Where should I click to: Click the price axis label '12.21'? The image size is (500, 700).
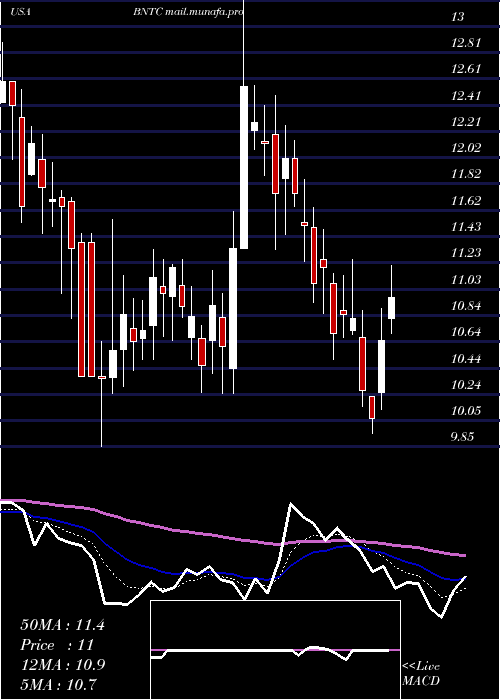(x=466, y=121)
